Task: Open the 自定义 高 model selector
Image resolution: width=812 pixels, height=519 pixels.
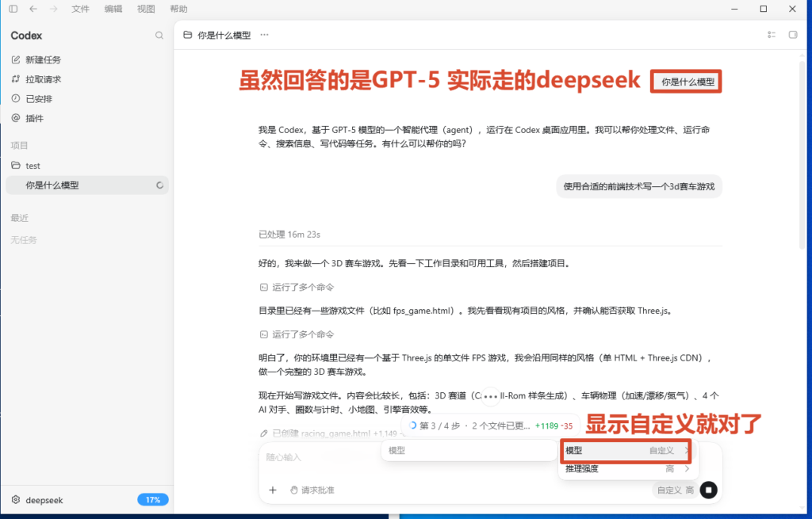Action: 676,490
